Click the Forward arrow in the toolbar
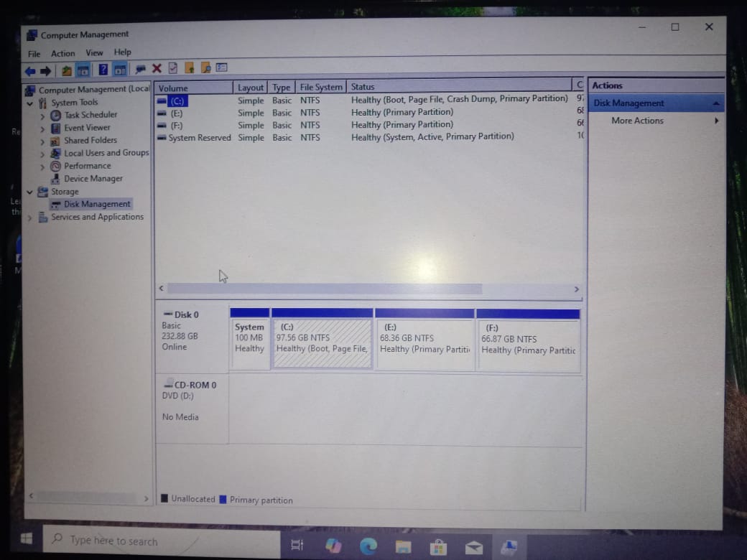Image resolution: width=747 pixels, height=560 pixels. (46, 70)
